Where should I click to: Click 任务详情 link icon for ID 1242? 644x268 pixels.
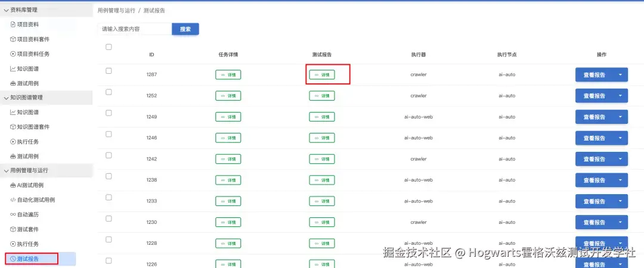click(x=223, y=159)
